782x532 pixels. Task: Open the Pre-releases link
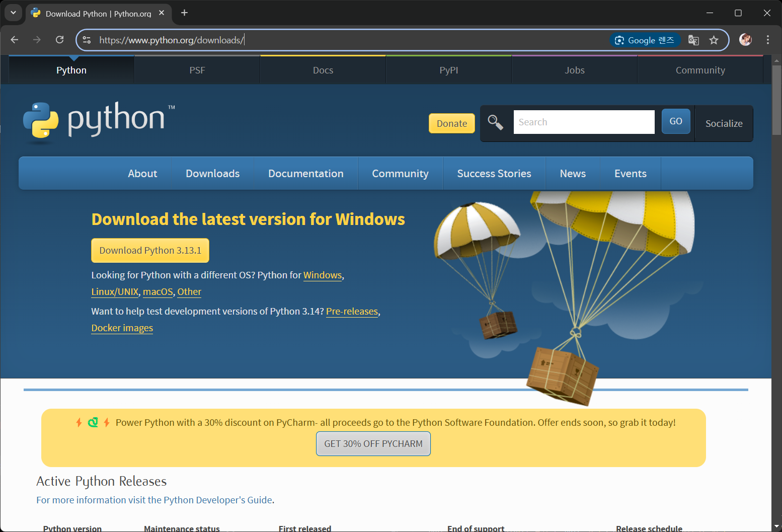[x=352, y=312]
